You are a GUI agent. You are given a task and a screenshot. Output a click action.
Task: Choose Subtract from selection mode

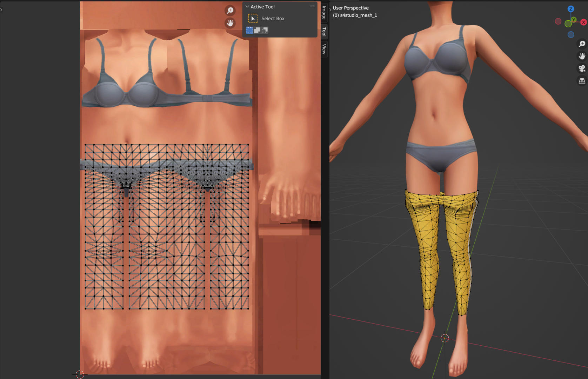(x=265, y=30)
